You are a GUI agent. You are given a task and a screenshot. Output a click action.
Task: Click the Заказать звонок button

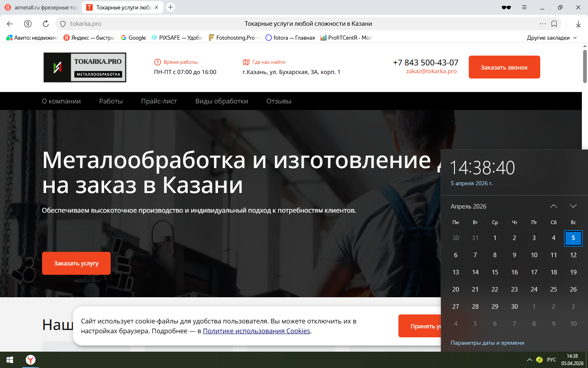click(504, 67)
